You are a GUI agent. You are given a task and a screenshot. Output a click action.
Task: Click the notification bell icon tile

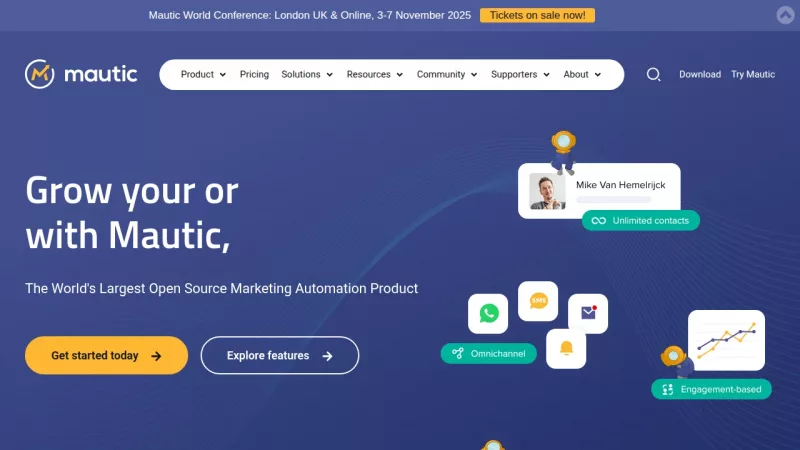[566, 348]
